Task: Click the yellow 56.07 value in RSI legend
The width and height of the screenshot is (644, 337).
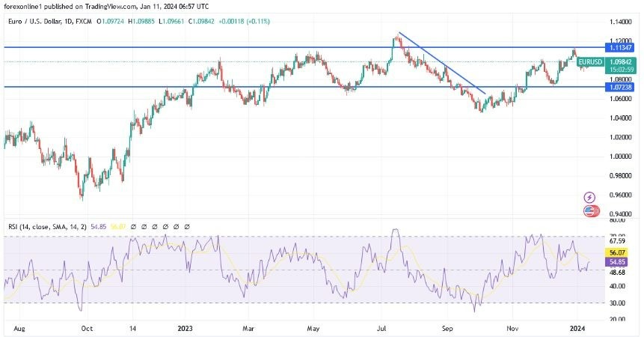Action: pyautogui.click(x=117, y=226)
